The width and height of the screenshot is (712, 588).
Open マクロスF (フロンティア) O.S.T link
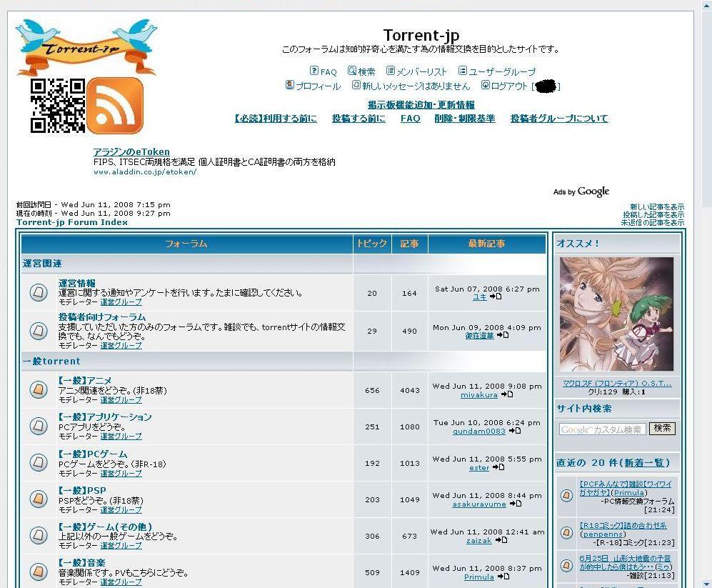click(x=616, y=384)
